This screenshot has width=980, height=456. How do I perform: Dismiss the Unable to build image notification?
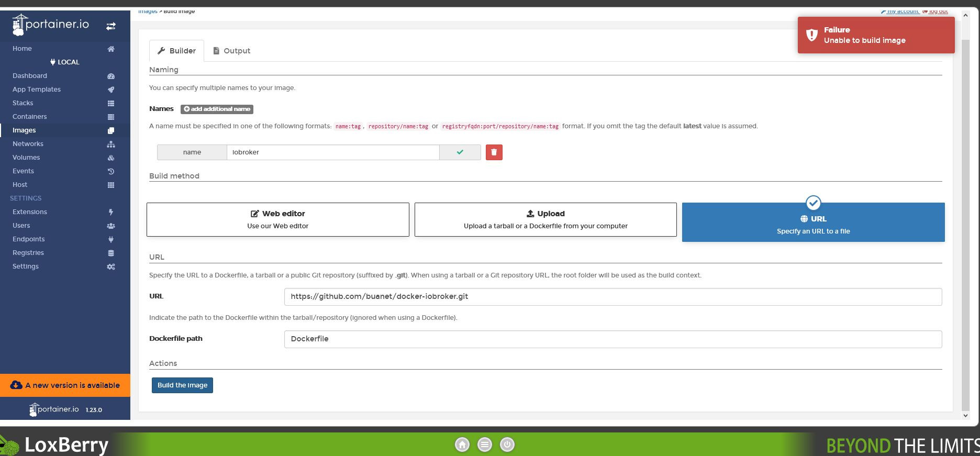click(x=876, y=35)
